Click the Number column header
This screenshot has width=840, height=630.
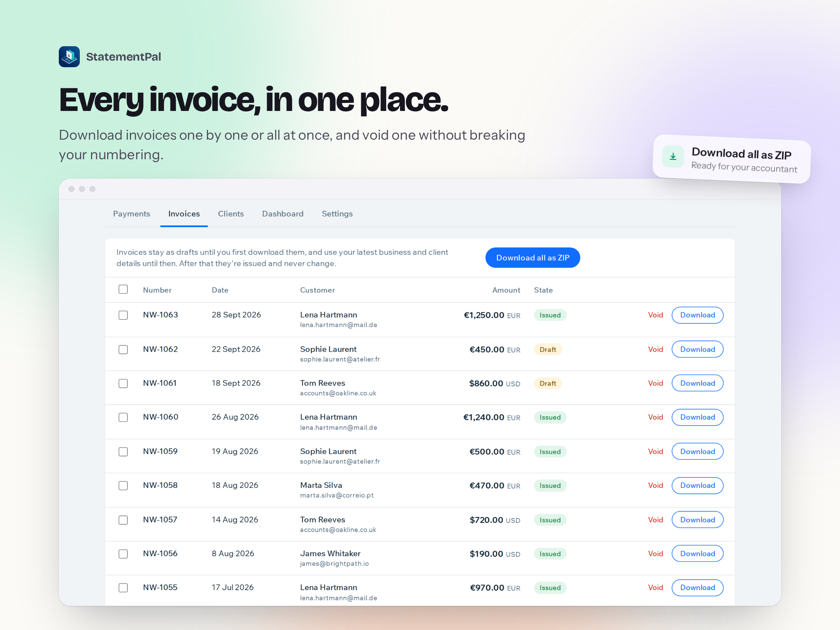[x=157, y=290]
